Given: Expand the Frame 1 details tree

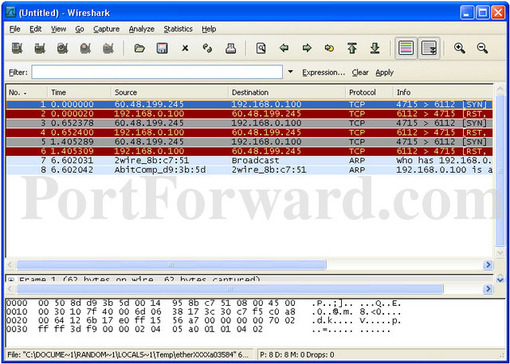Looking at the screenshot, I should tap(11, 279).
